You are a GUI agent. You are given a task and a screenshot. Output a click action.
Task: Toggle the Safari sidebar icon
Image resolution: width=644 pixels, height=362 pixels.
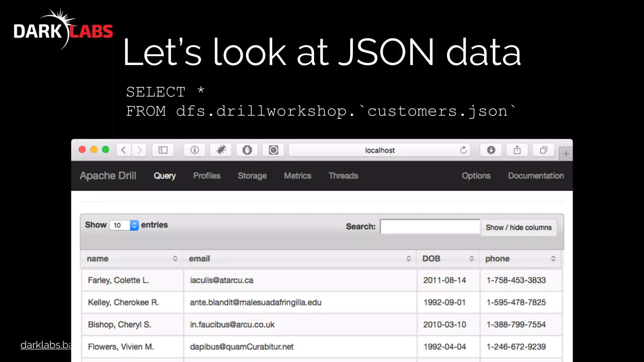pos(163,150)
